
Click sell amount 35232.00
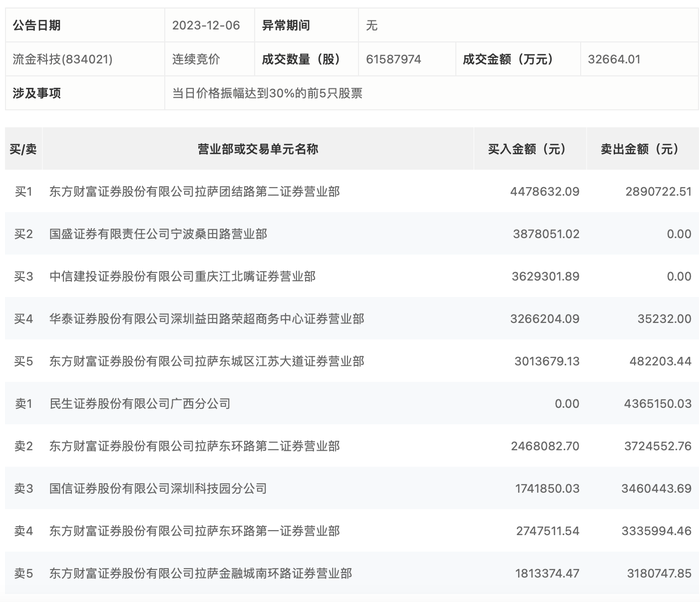tap(664, 319)
